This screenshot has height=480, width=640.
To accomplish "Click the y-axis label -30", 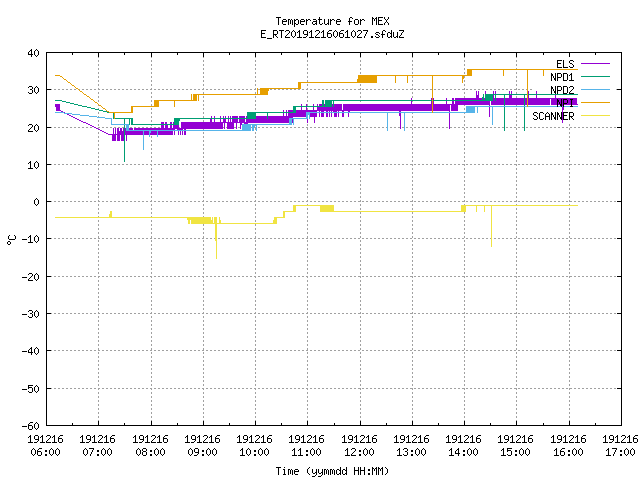I will pyautogui.click(x=31, y=314).
